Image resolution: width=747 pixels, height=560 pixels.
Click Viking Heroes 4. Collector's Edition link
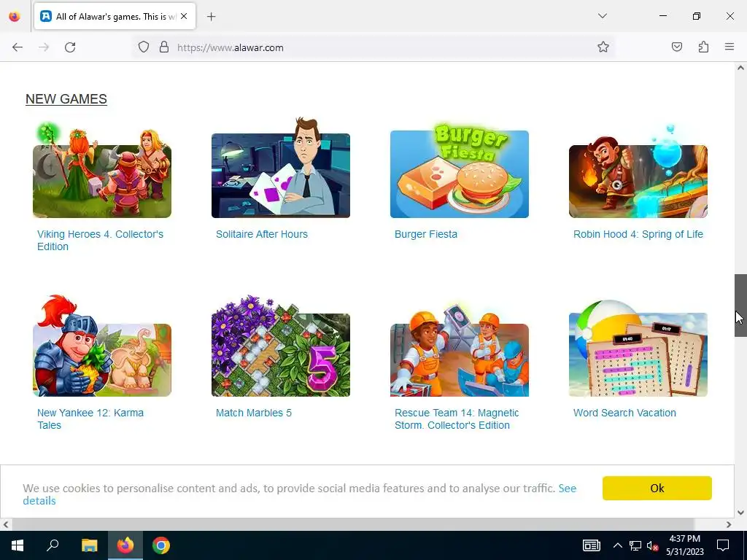coord(100,241)
